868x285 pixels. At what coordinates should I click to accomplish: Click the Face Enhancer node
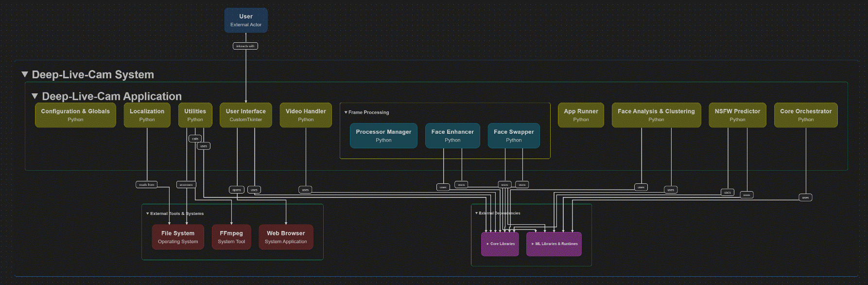coord(452,135)
